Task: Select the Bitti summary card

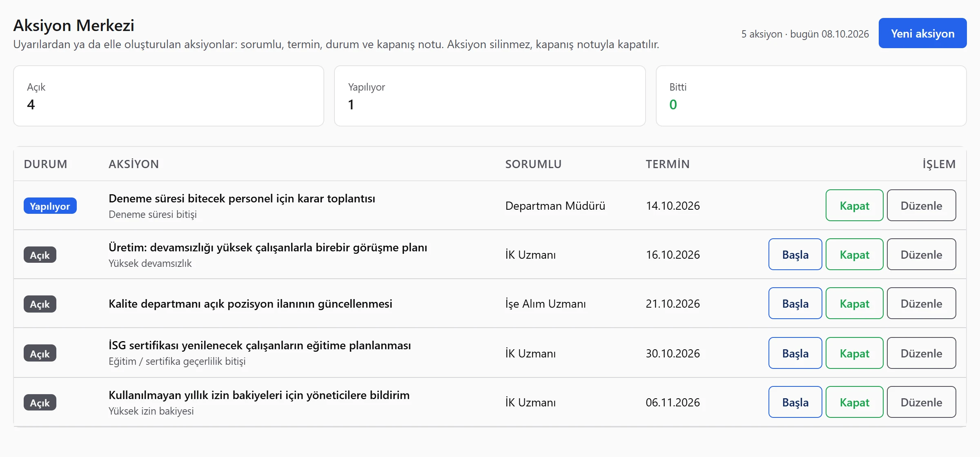Action: [811, 96]
